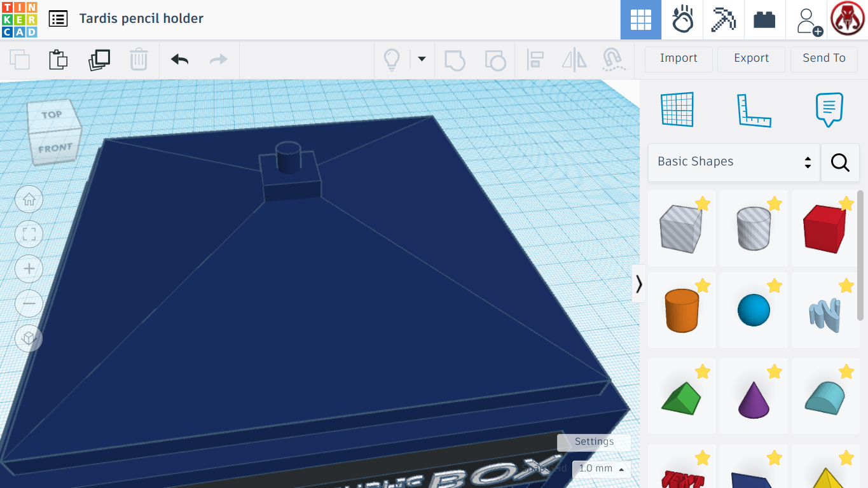The width and height of the screenshot is (868, 488).
Task: Switch to 3D design grid view
Action: (x=641, y=20)
